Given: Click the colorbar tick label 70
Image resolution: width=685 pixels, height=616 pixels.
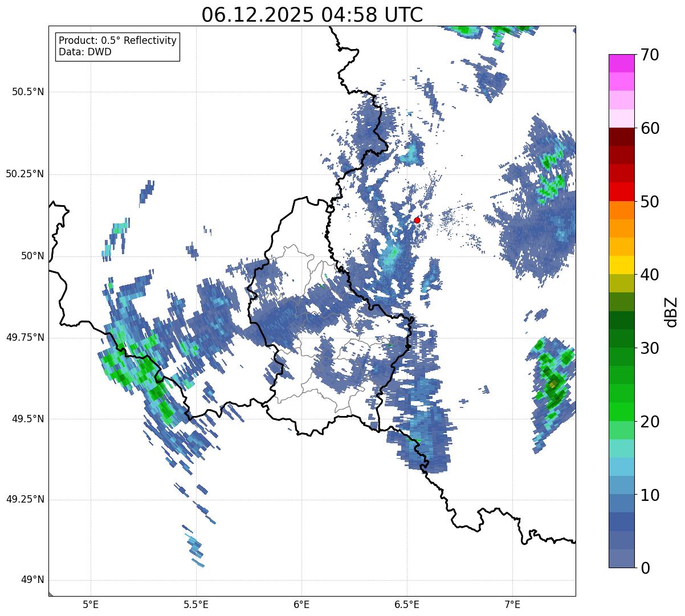Looking at the screenshot, I should tap(649, 55).
